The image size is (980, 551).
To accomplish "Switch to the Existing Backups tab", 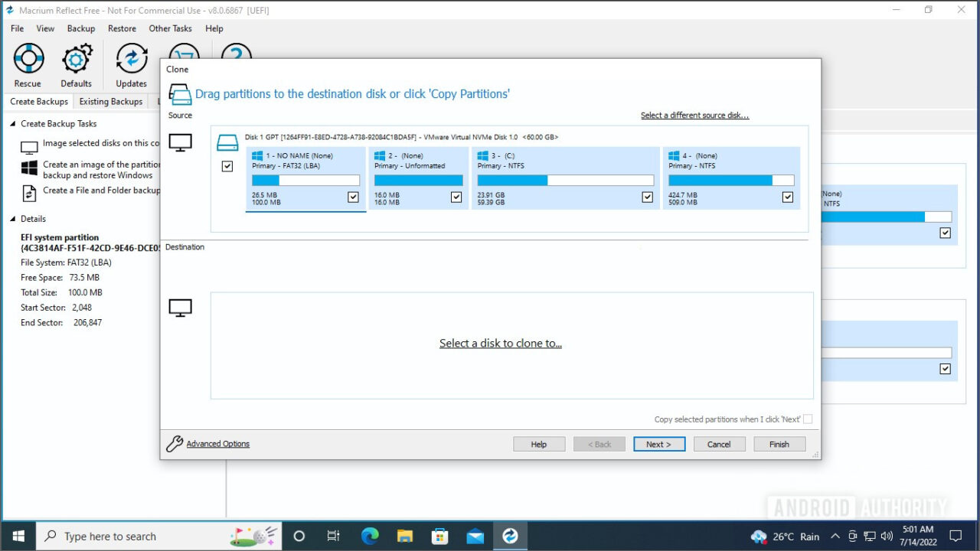I will [111, 102].
